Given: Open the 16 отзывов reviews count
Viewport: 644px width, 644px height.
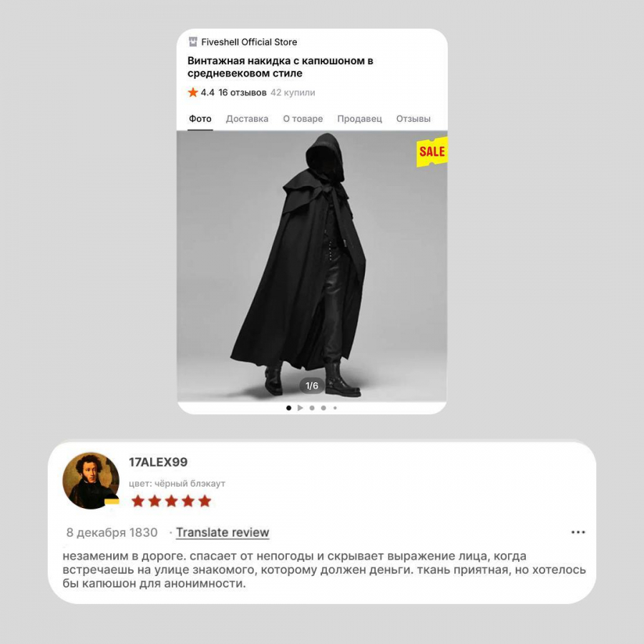Looking at the screenshot, I should tap(243, 92).
